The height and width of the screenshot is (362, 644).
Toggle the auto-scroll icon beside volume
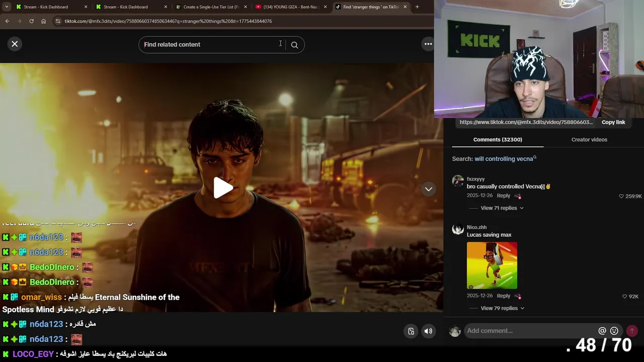tap(411, 331)
